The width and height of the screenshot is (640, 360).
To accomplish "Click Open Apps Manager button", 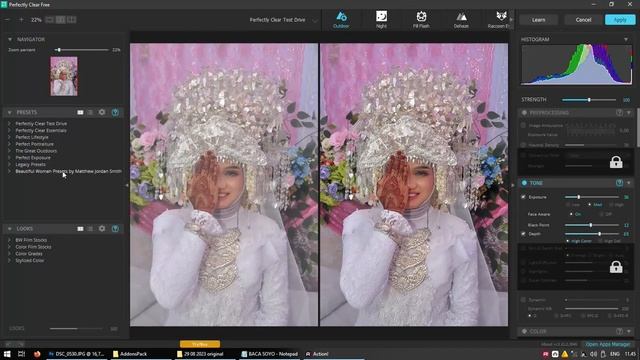I will (x=608, y=344).
